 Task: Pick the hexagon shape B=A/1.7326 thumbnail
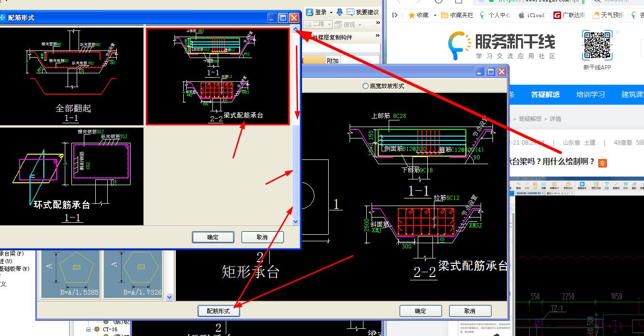[133, 274]
